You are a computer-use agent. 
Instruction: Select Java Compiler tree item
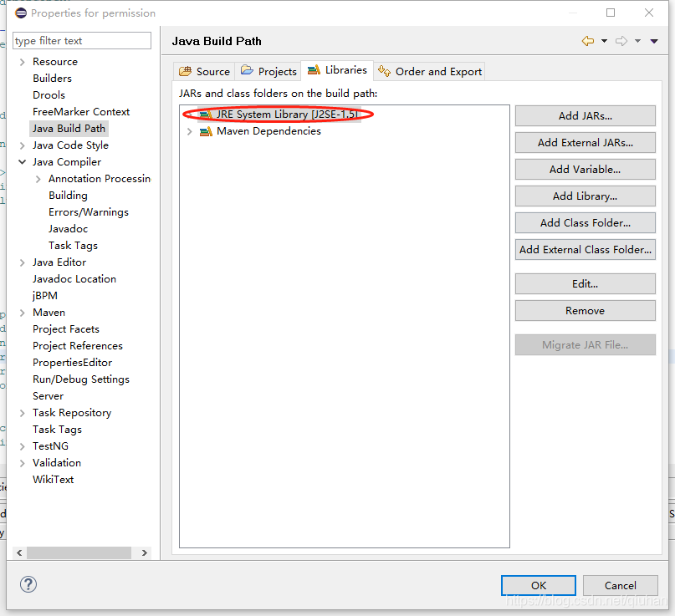67,162
